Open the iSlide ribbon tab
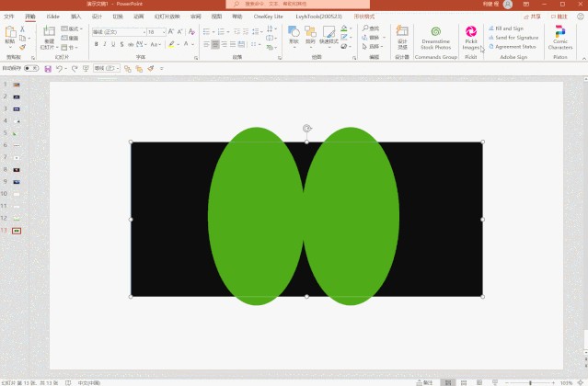Image resolution: width=588 pixels, height=386 pixels. tap(52, 17)
